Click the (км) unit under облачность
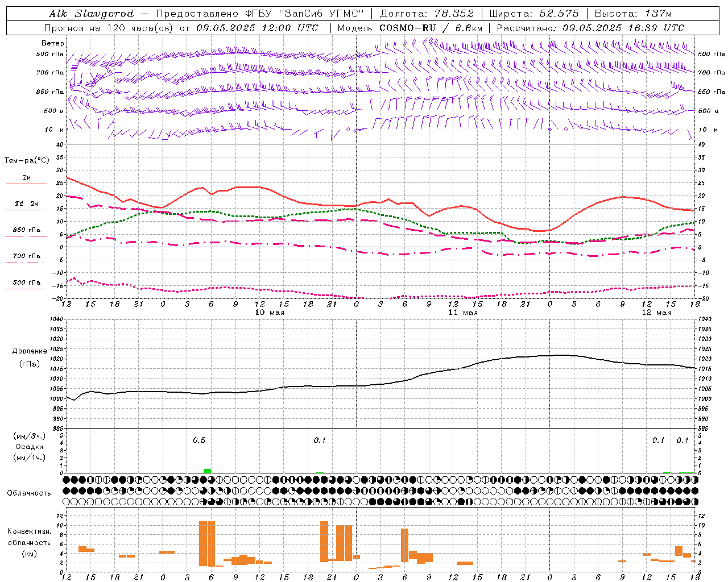The height and width of the screenshot is (582, 728). click(x=30, y=554)
